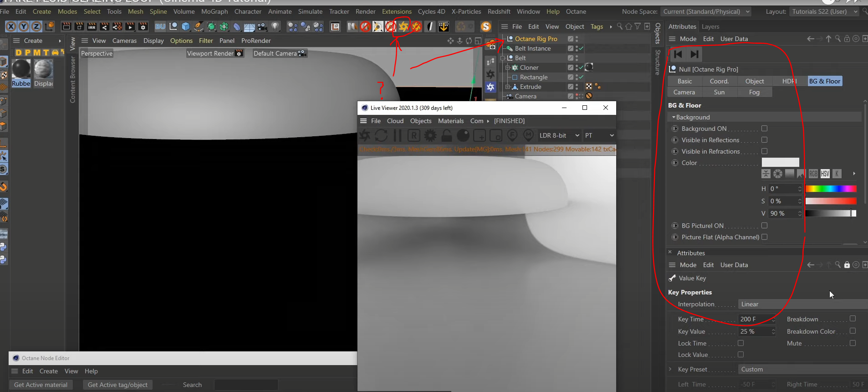Select Octane Rig Pro object in tree

tap(536, 39)
